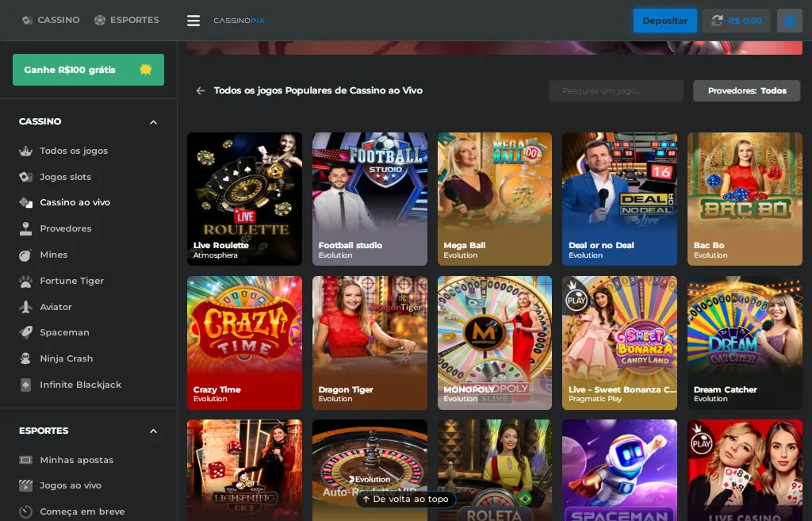Click the Infinite Blackjack card icon

point(25,385)
